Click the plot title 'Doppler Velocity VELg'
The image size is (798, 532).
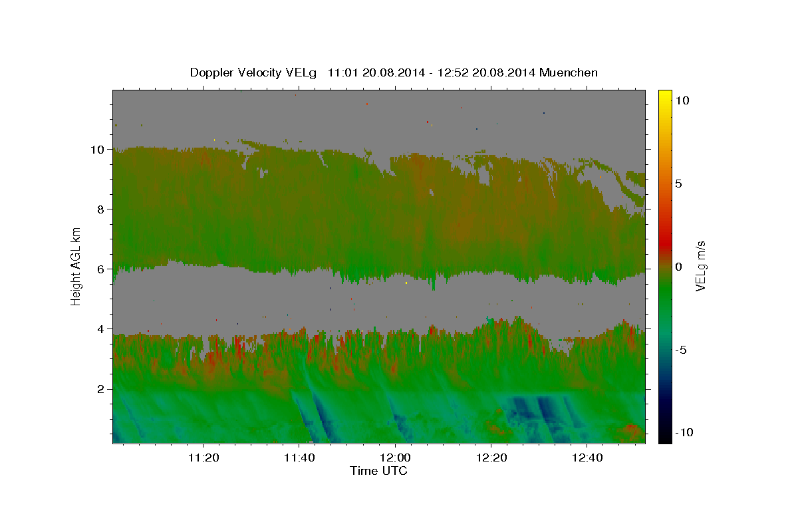(x=255, y=72)
